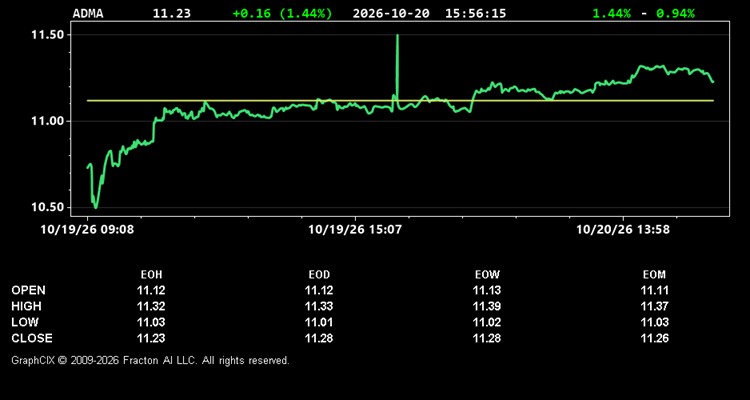Click the 2026-10-20 date stamp
Image resolution: width=750 pixels, height=400 pixels.
click(391, 13)
